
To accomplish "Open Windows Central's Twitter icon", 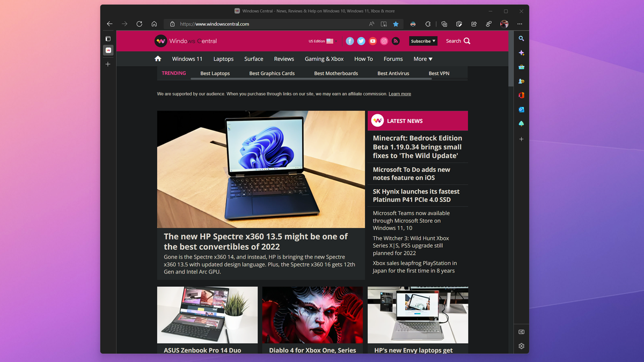I will pyautogui.click(x=361, y=41).
